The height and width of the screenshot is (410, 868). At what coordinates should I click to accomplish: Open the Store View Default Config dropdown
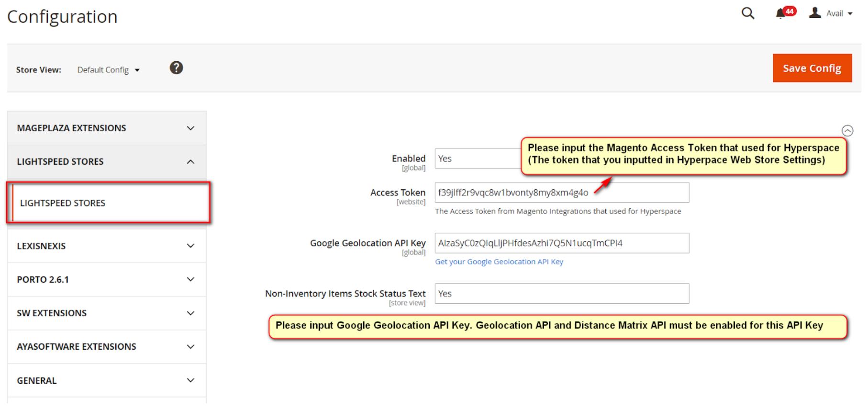tap(108, 70)
